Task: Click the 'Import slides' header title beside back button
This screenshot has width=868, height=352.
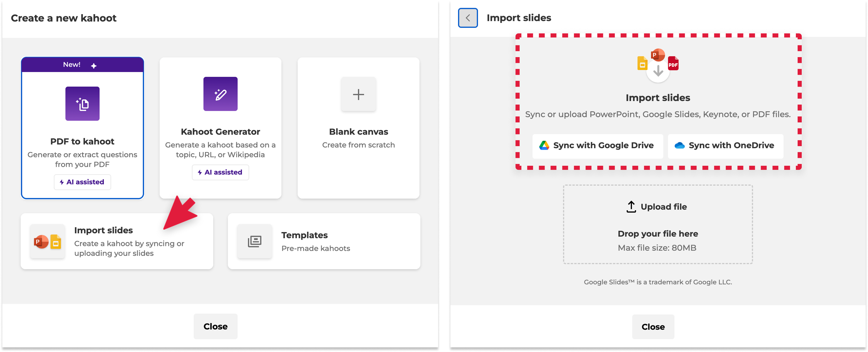Action: tap(519, 18)
